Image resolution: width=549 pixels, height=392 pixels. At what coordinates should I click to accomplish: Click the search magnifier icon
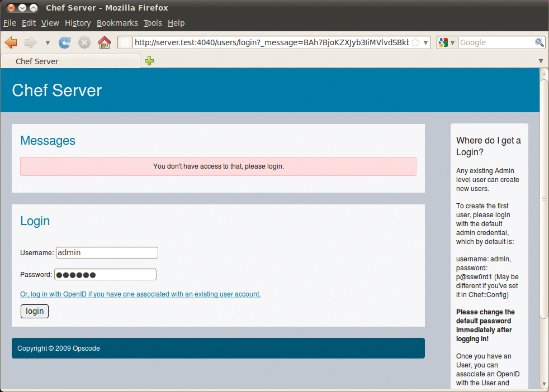point(539,42)
